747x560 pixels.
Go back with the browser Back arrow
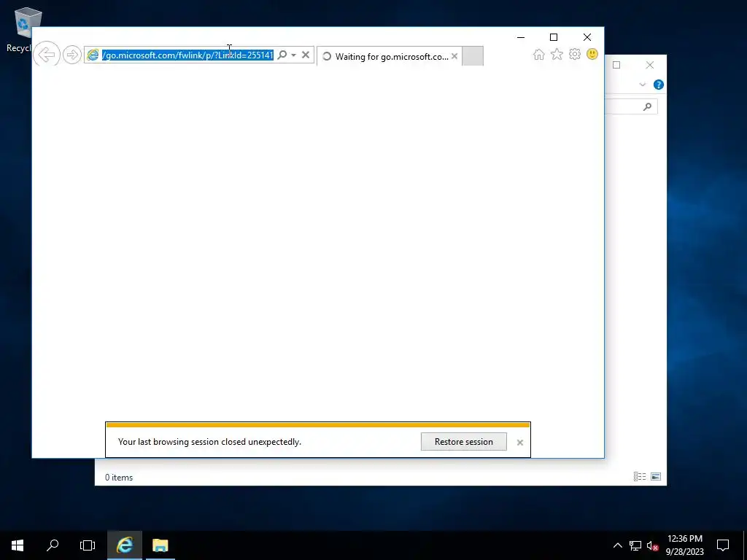(47, 55)
